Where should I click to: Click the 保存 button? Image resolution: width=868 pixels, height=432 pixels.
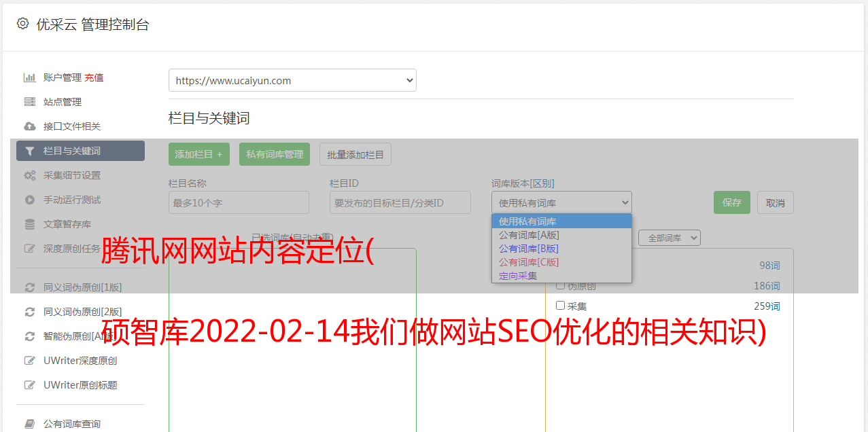[731, 202]
